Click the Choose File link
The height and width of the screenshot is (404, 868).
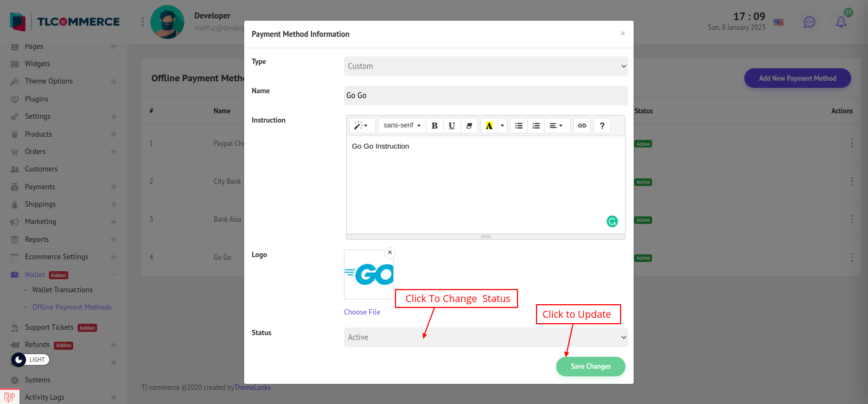coord(362,312)
